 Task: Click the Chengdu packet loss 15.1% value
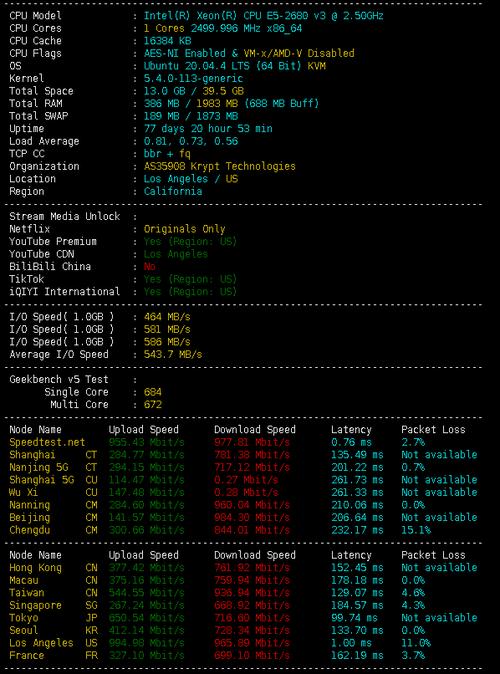point(416,530)
